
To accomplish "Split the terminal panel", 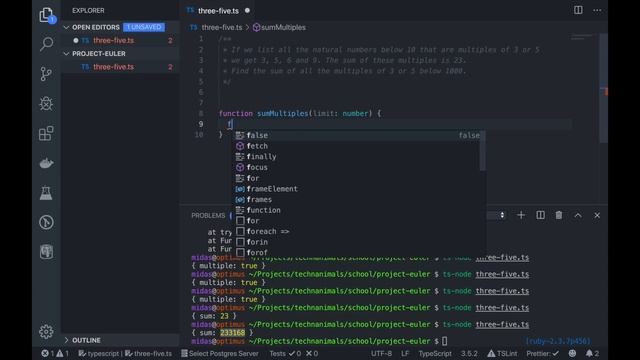I will click(x=540, y=215).
